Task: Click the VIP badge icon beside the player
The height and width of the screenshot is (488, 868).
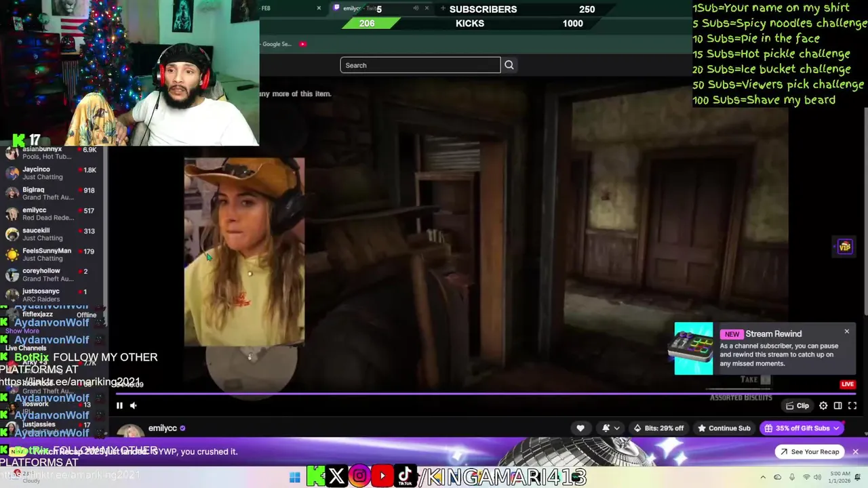Action: [x=844, y=247]
